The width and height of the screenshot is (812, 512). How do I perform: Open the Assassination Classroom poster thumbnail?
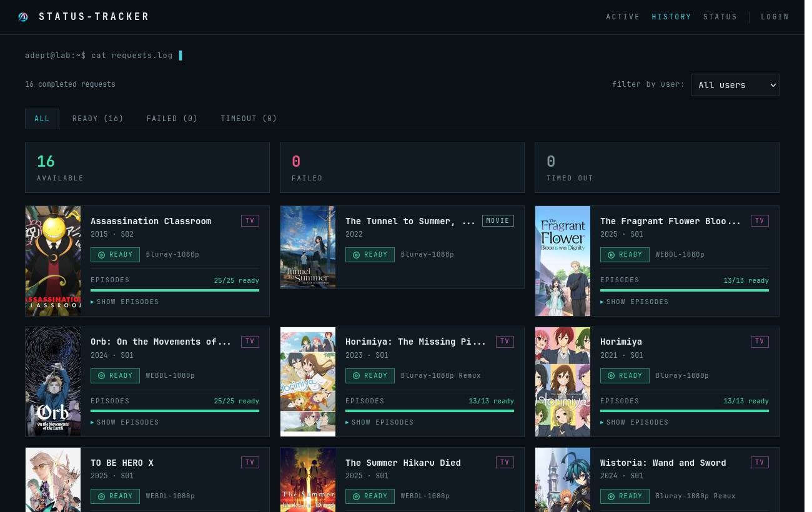click(x=53, y=261)
